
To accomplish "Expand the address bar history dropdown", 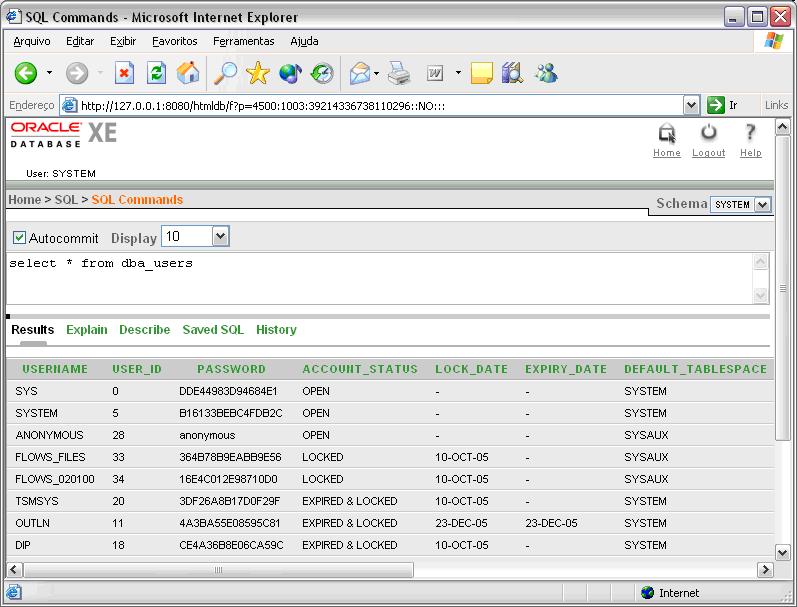I will 691,105.
